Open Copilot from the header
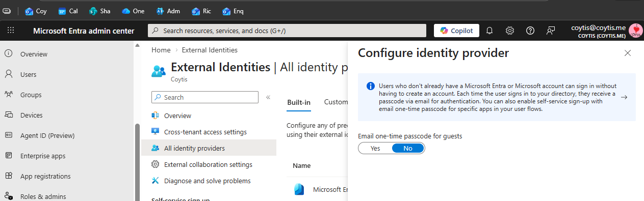Screen dimensions: 644x201 click(456, 31)
